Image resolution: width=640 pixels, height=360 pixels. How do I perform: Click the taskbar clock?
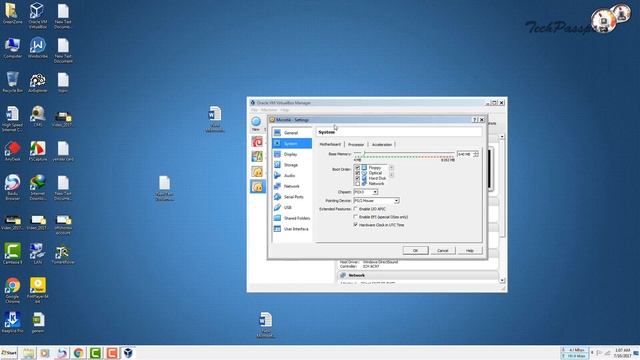coord(622,353)
